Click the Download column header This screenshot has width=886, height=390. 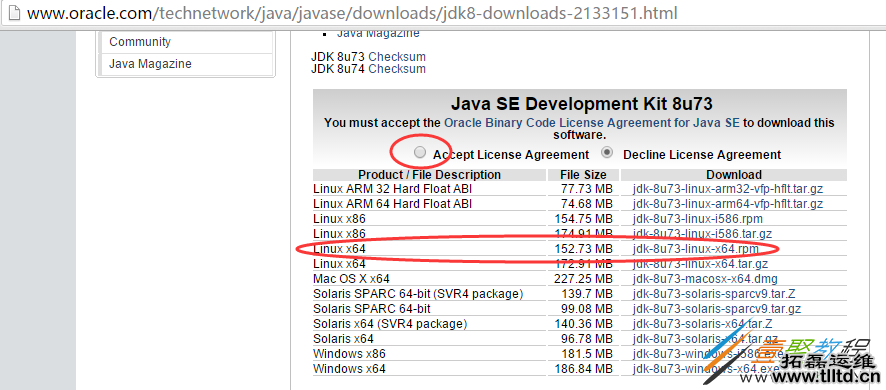(734, 175)
